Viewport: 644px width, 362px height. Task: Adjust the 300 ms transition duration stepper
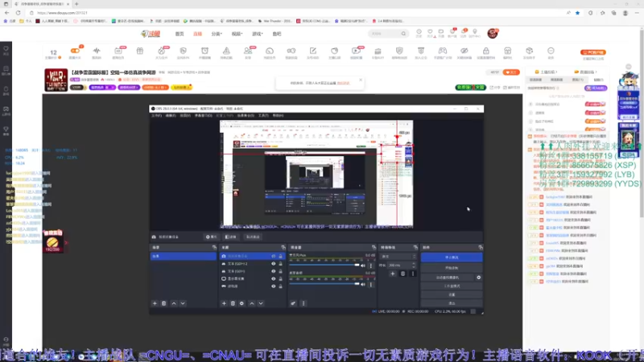414,265
